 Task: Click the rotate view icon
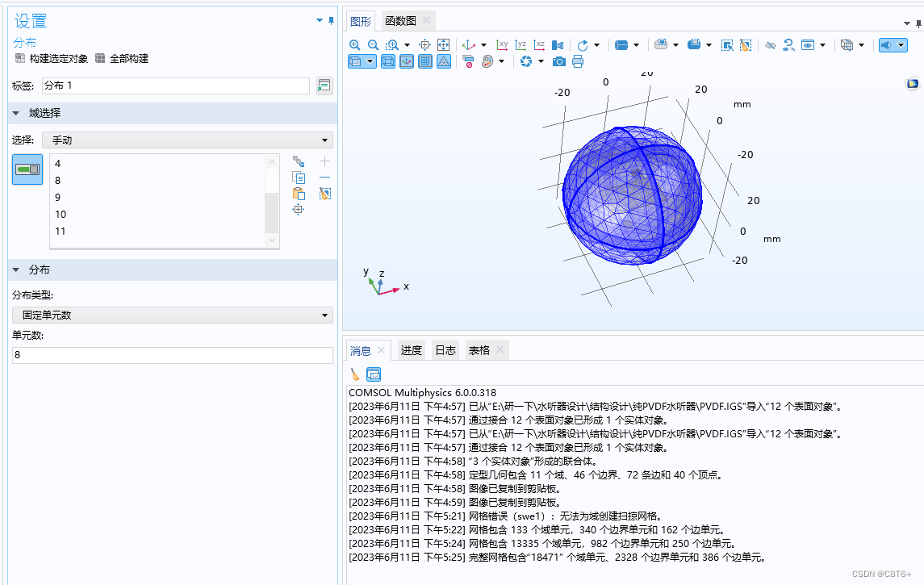click(583, 44)
